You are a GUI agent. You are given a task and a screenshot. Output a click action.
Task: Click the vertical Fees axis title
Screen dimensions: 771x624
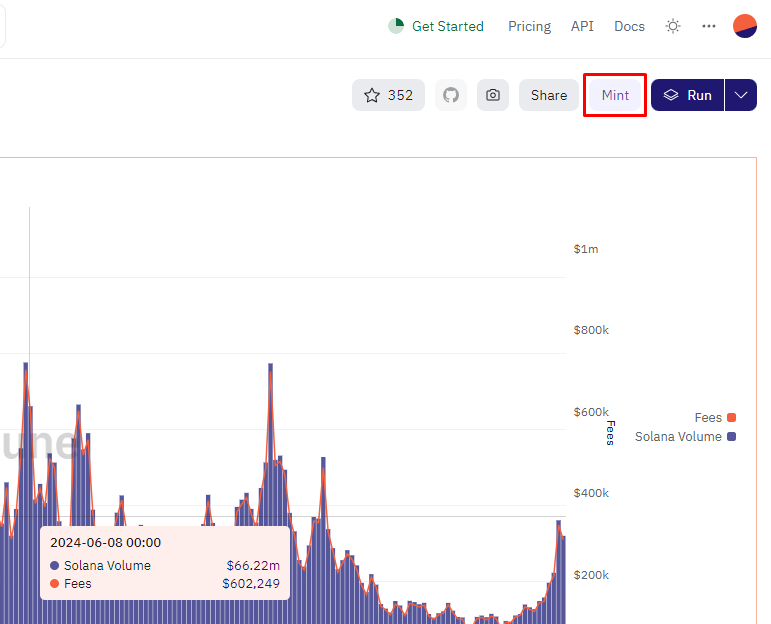[x=610, y=433]
